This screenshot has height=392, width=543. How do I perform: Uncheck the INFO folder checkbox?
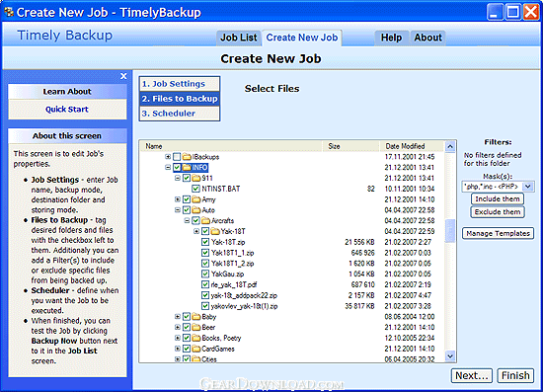coord(177,168)
